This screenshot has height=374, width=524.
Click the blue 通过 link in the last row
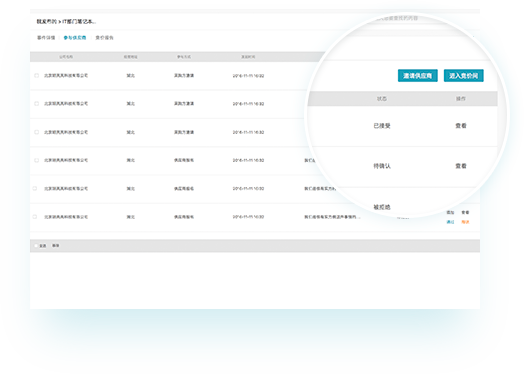[x=450, y=222]
